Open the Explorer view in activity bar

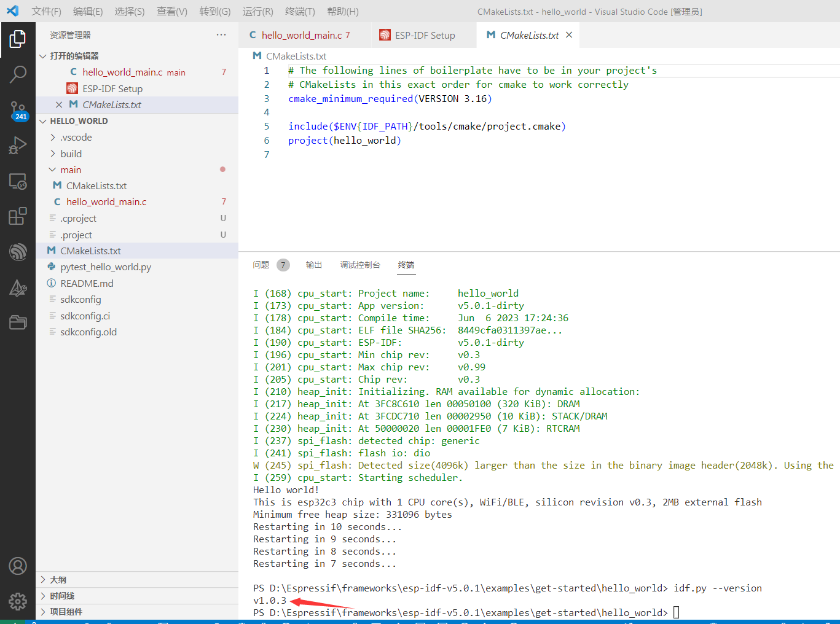pos(18,39)
